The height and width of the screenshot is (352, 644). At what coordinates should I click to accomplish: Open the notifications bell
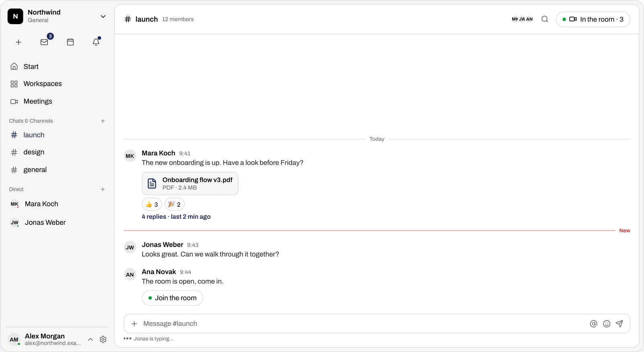96,42
